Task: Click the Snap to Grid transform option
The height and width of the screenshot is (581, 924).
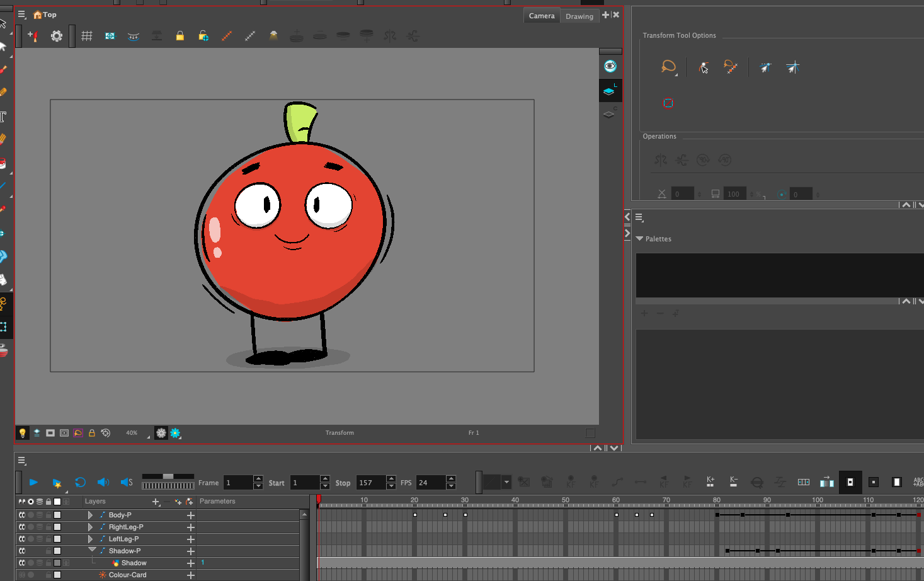Action: coord(792,67)
